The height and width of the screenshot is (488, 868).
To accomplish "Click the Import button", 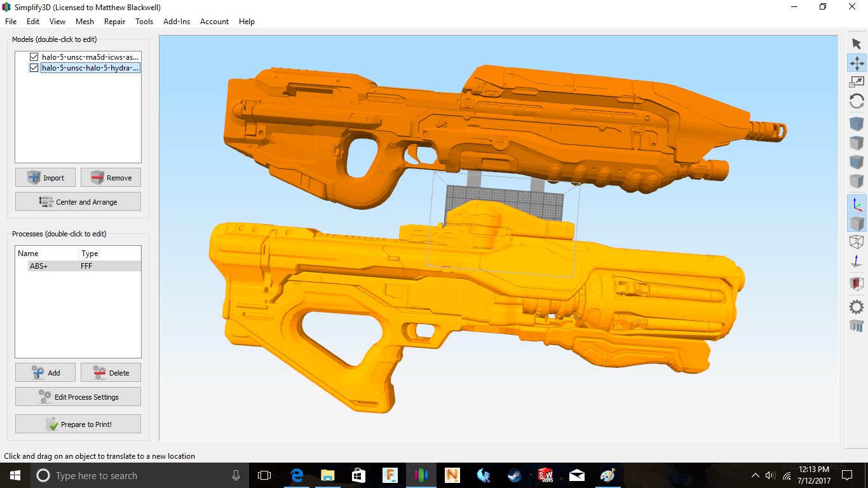I will [x=45, y=177].
